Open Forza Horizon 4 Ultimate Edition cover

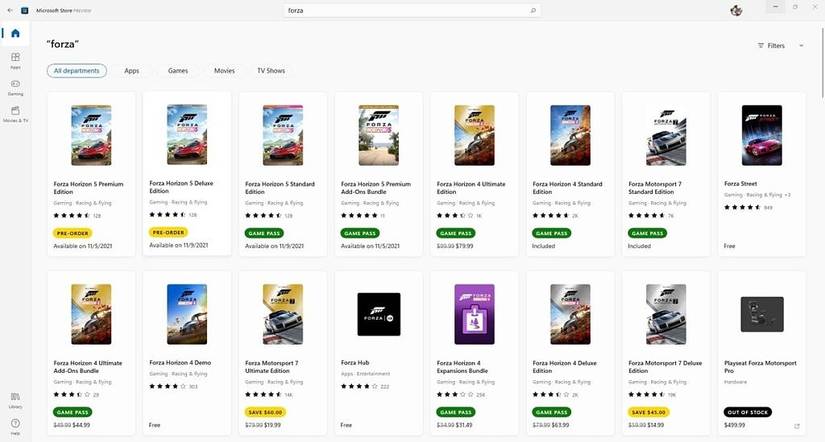coord(475,135)
